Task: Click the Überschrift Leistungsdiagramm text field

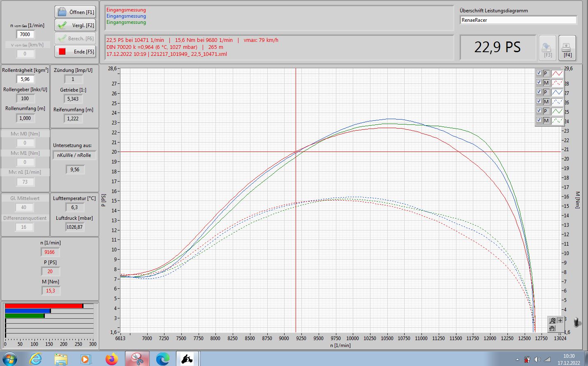Action: coord(518,20)
